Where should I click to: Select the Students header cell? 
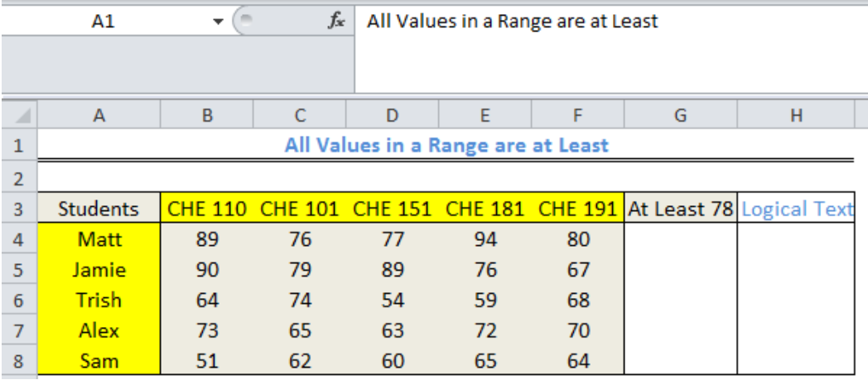click(99, 209)
